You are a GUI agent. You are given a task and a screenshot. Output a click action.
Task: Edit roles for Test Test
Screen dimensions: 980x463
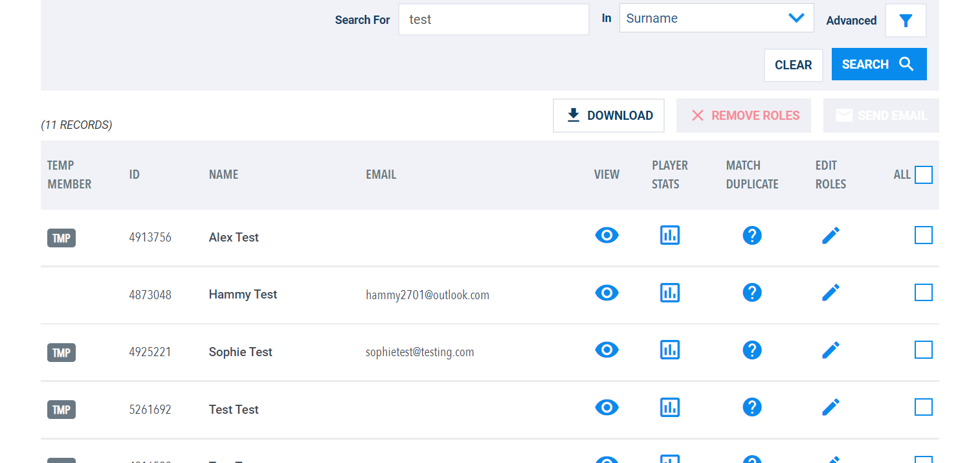point(830,407)
